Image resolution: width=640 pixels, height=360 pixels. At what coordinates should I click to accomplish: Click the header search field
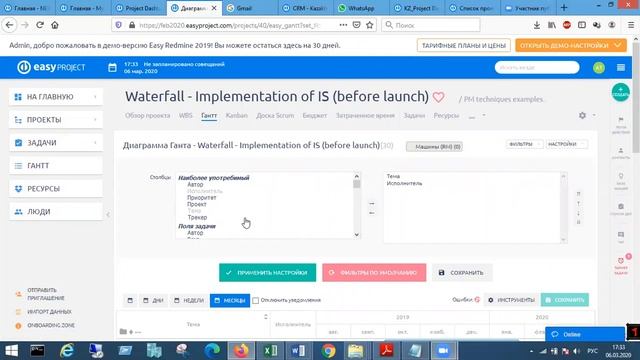pyautogui.click(x=537, y=67)
